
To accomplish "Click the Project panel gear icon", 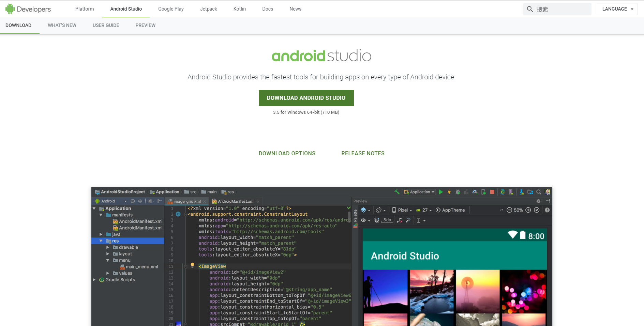I will 151,201.
